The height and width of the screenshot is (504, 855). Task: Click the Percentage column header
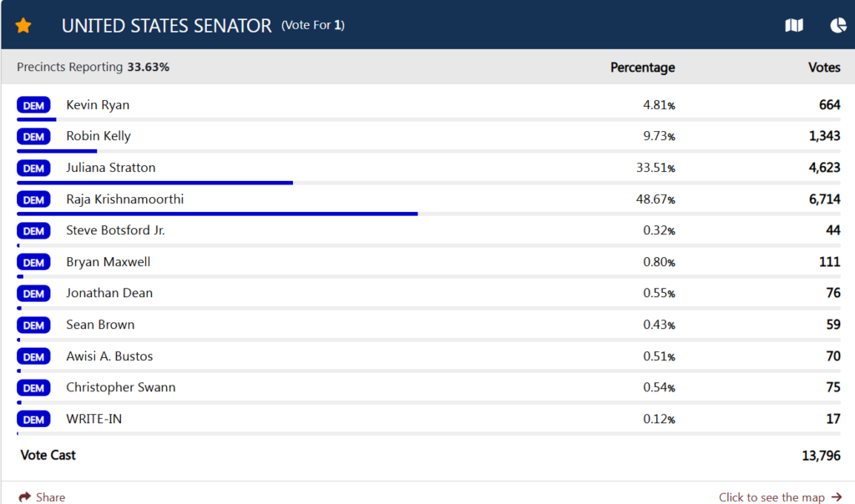pyautogui.click(x=642, y=68)
